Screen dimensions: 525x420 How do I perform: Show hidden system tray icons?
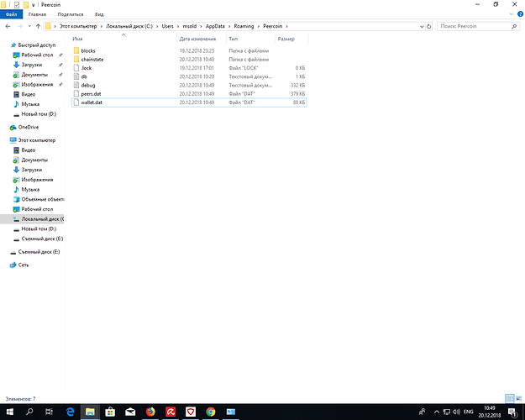tap(437, 412)
